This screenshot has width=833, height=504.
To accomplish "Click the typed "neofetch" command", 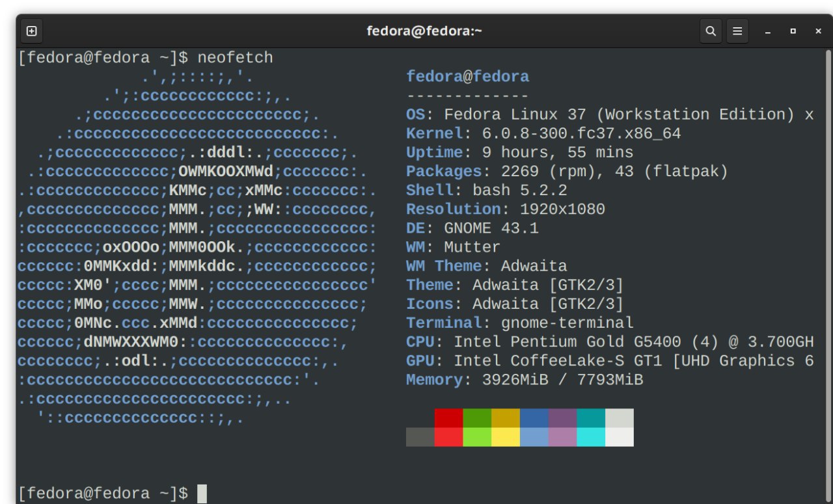I will click(236, 58).
